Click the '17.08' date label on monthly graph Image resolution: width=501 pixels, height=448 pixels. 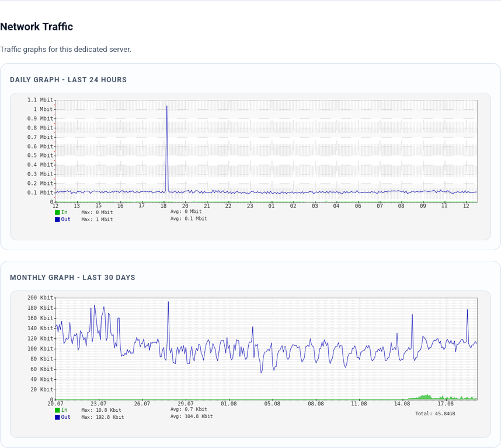pos(446,404)
